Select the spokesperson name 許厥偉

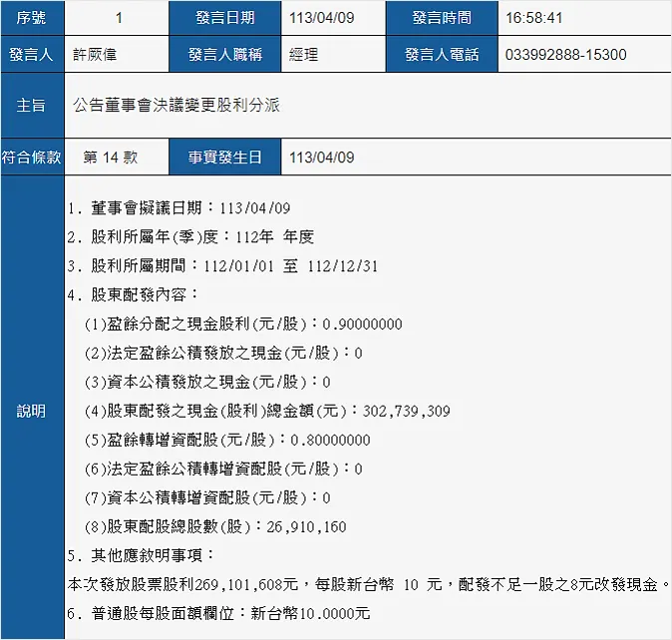(x=95, y=55)
